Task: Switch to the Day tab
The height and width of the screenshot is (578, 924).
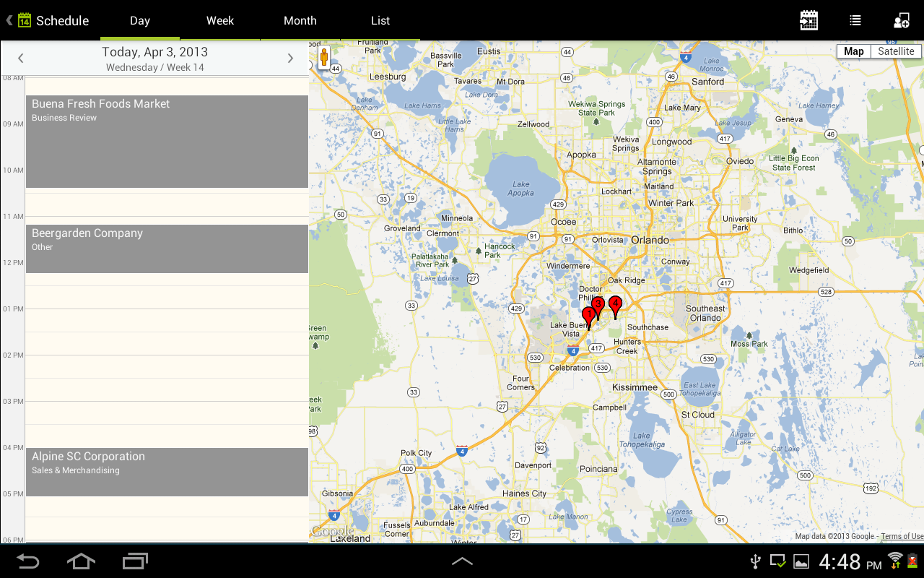Action: point(140,20)
